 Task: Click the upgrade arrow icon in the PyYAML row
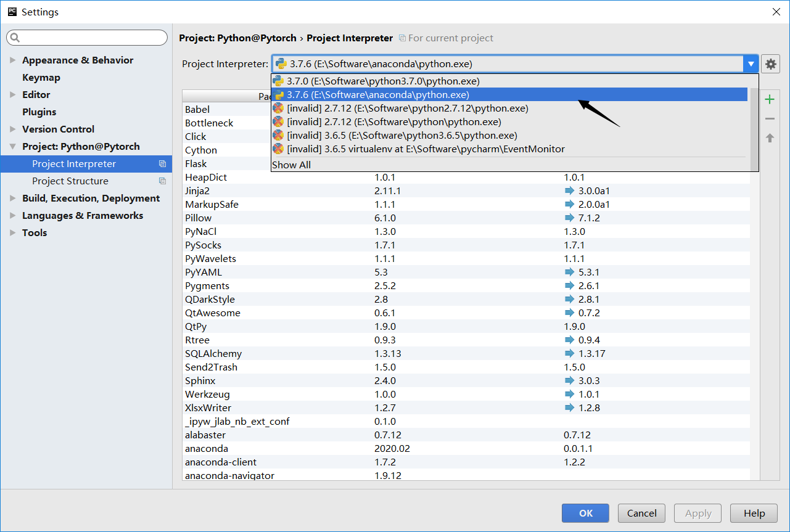point(569,272)
